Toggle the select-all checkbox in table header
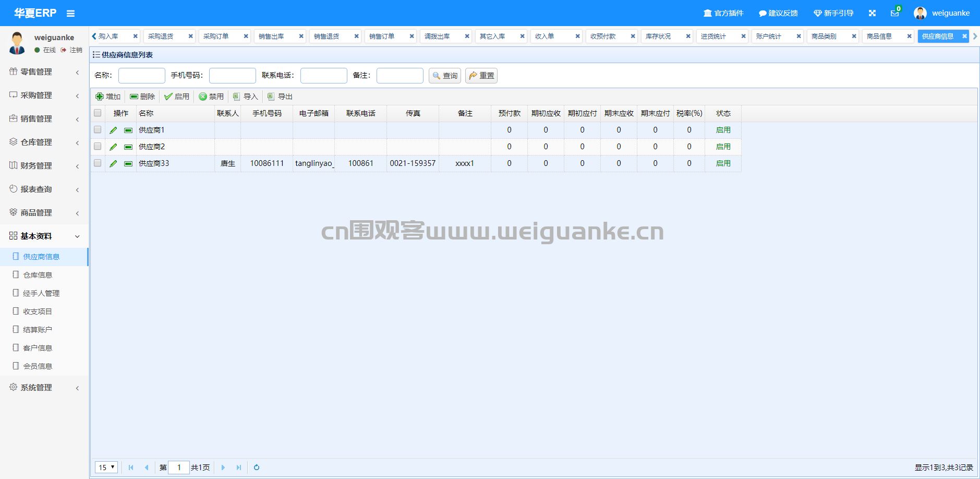Screen dimensions: 980x479 click(98, 113)
